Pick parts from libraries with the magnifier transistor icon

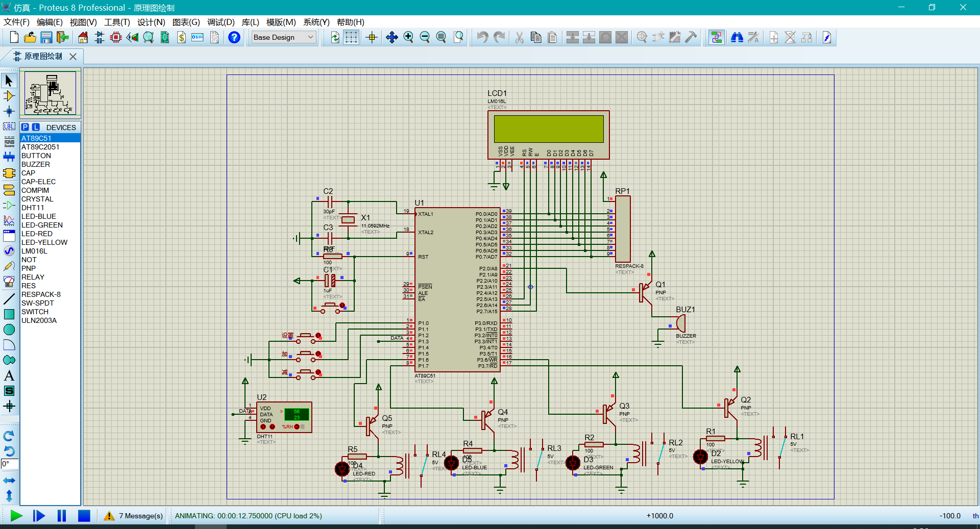tap(642, 37)
